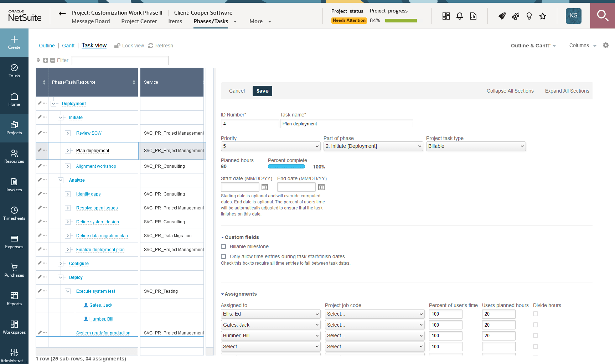
Task: Open Invoices in the sidebar
Action: pos(14,185)
